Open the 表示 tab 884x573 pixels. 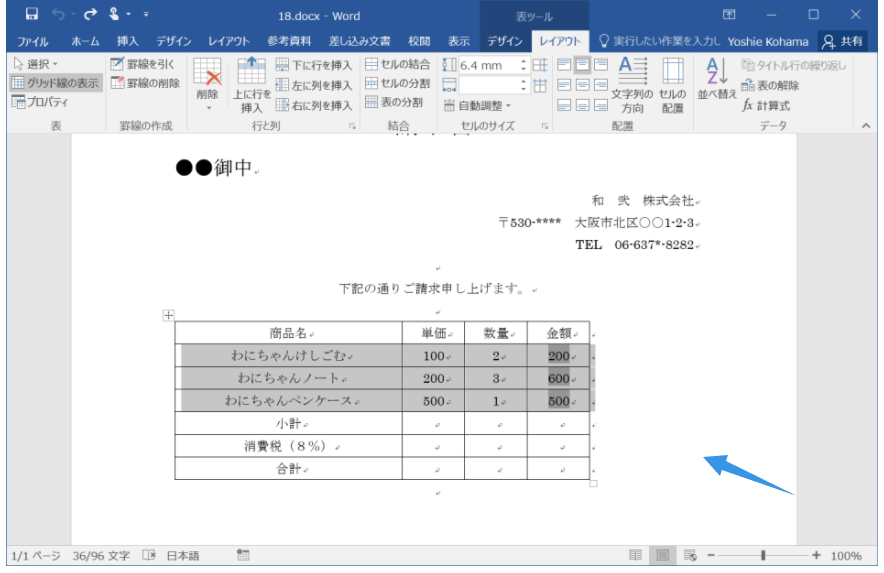coord(459,41)
